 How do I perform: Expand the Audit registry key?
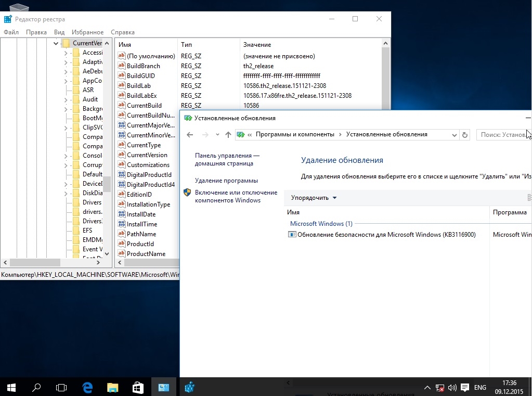(66, 100)
